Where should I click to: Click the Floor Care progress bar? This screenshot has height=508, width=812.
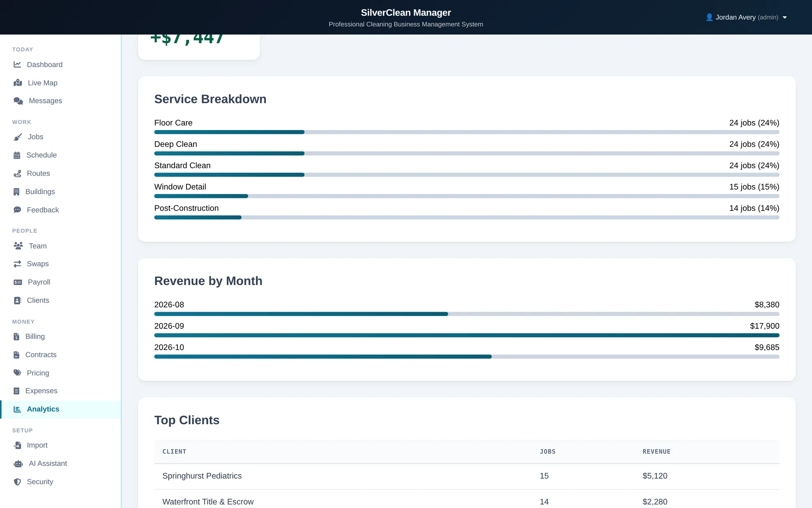point(467,132)
